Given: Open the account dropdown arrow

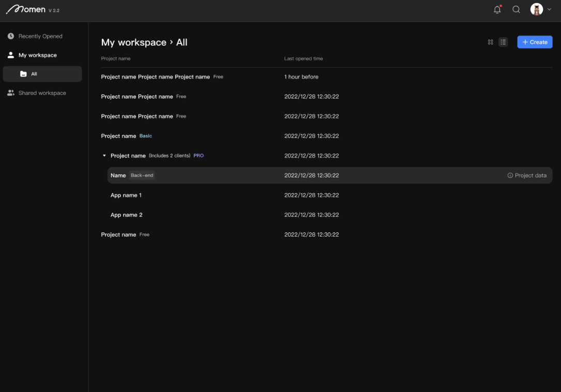Looking at the screenshot, I should (x=549, y=9).
